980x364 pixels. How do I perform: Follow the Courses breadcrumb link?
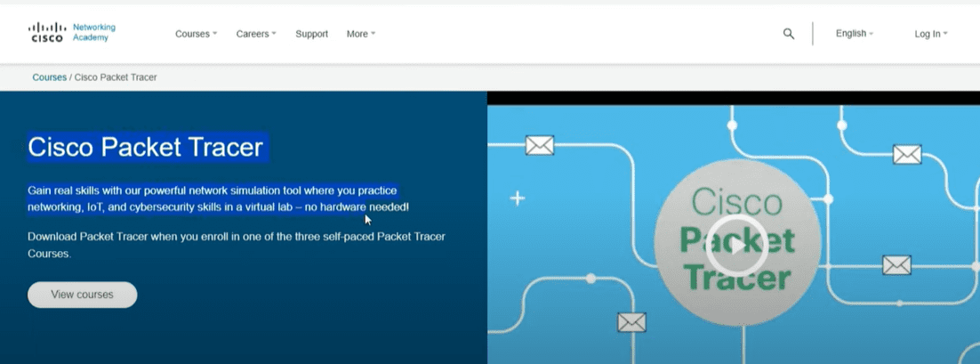click(x=50, y=77)
